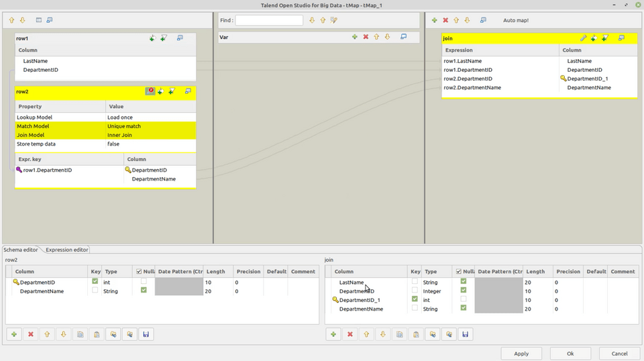The image size is (644, 361).
Task: Move selected input table up with the up arrow
Action: pyautogui.click(x=11, y=20)
